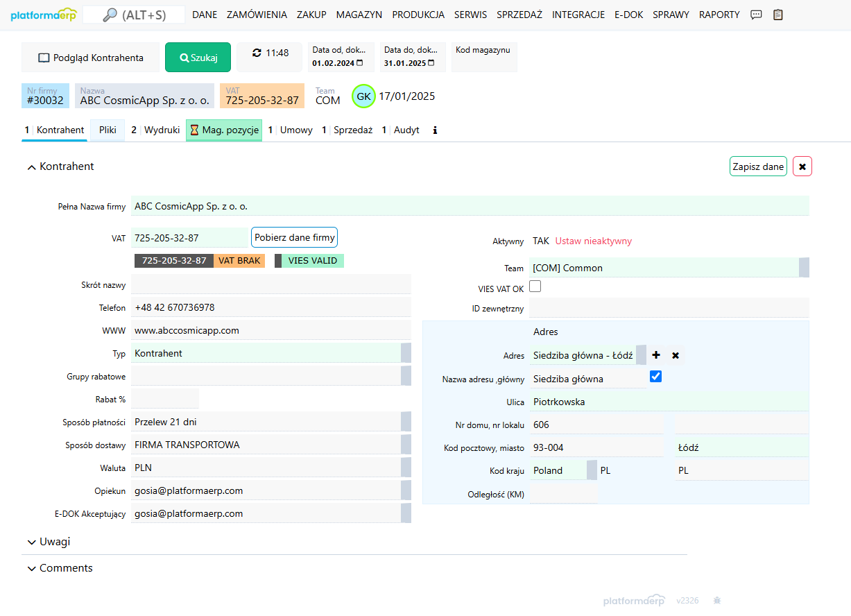The width and height of the screenshot is (851, 616).
Task: Click the clipboard icon in top menu
Action: (778, 15)
